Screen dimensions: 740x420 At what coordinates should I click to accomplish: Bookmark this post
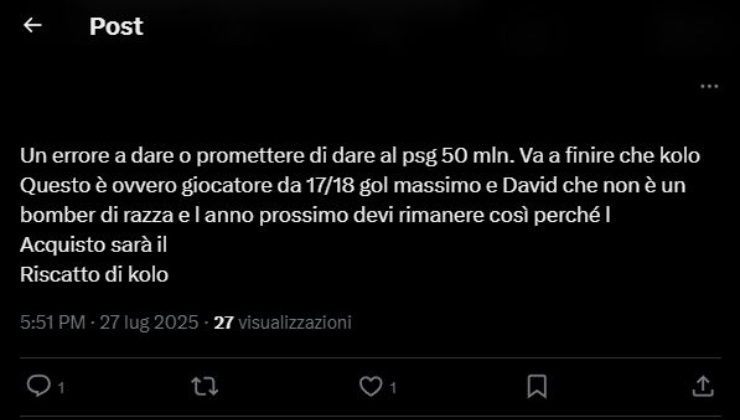coord(537,386)
